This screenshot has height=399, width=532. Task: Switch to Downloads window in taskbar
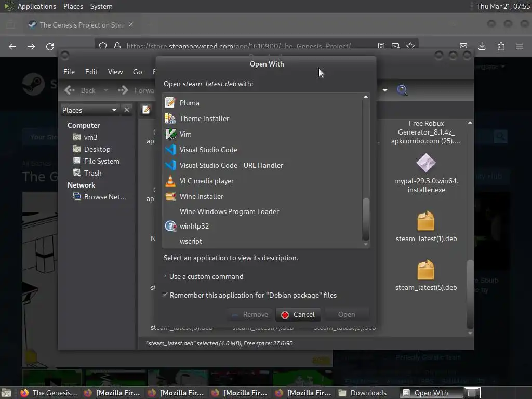(x=363, y=393)
